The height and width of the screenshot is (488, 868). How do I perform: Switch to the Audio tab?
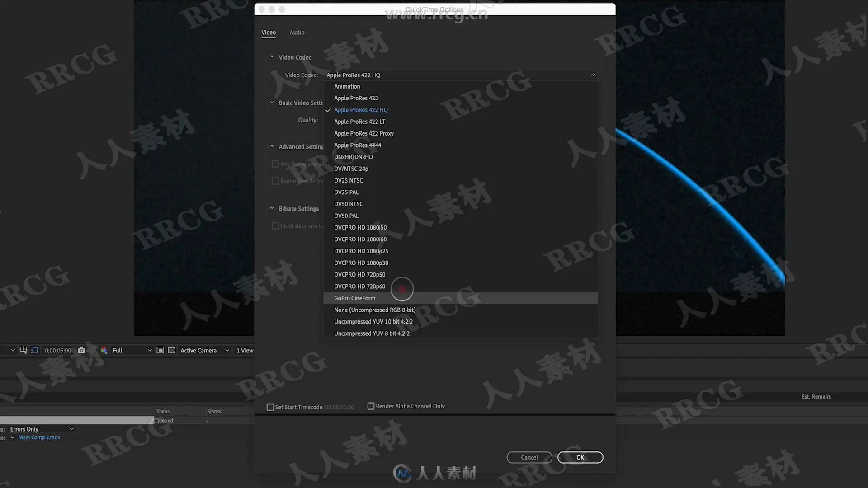pos(297,33)
